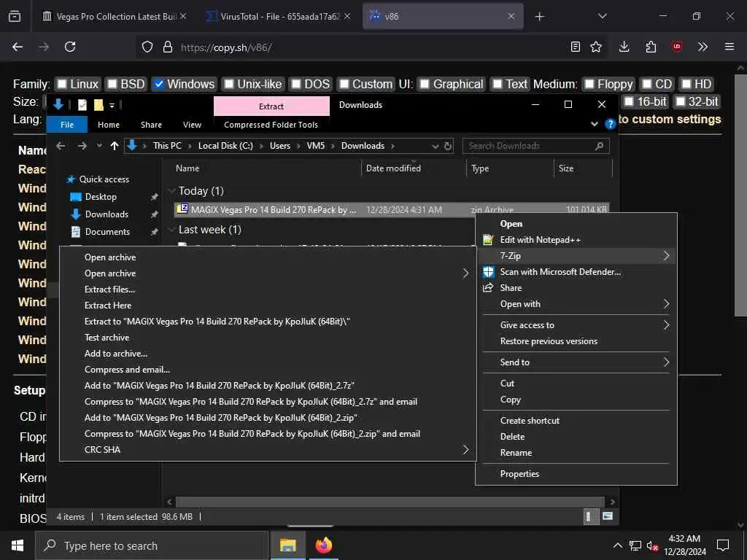Show more toolbar tools overflow chevron

[703, 47]
